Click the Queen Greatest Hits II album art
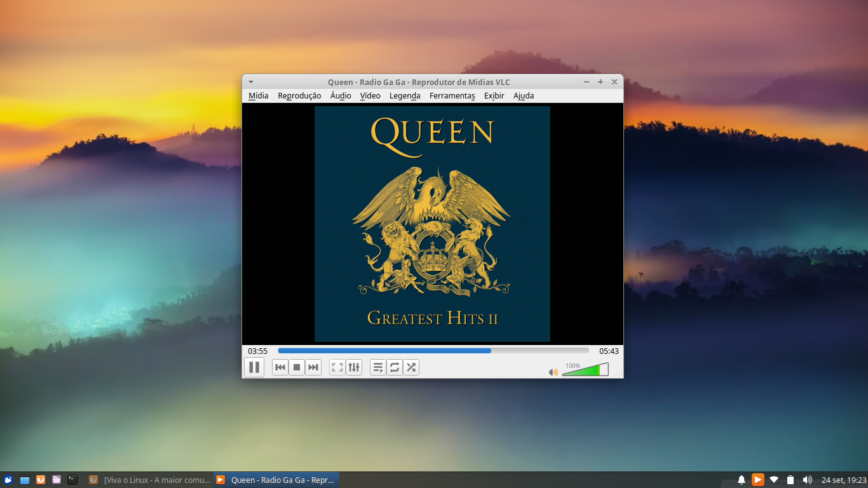Viewport: 868px width, 488px height. [x=432, y=224]
